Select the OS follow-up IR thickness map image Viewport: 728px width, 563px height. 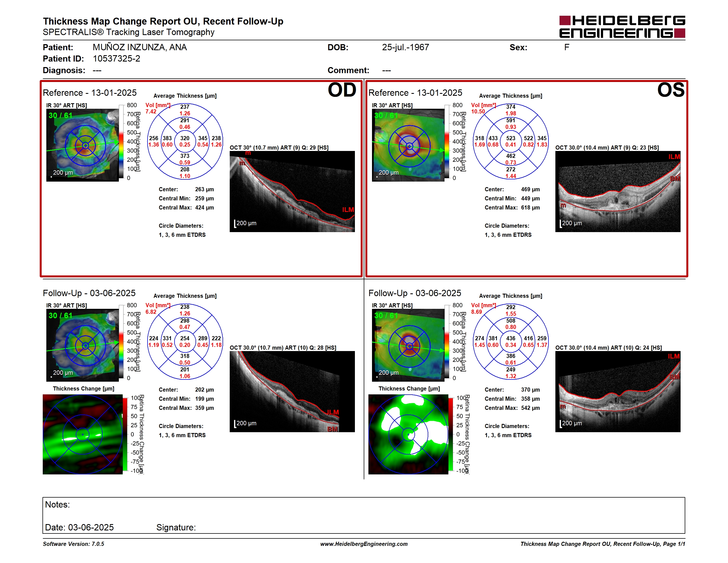coord(408,345)
